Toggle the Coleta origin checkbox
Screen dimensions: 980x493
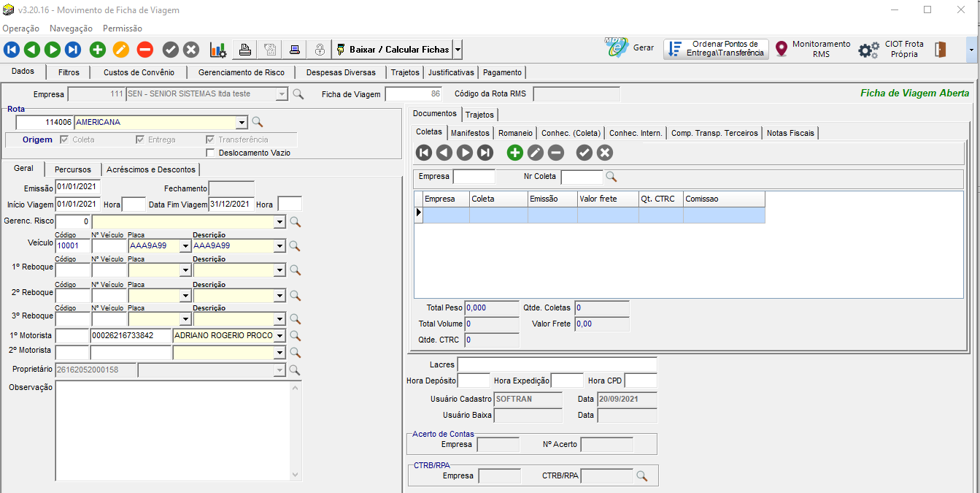[65, 140]
